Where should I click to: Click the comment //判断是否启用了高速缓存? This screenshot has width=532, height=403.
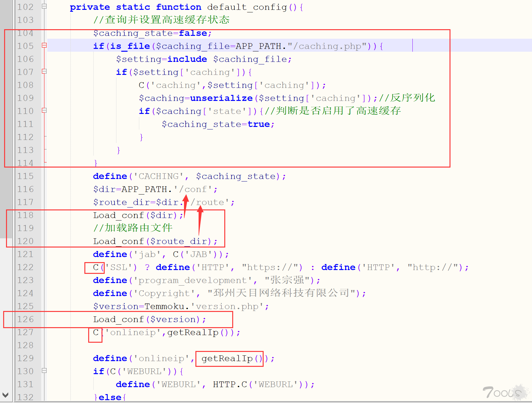tap(333, 111)
